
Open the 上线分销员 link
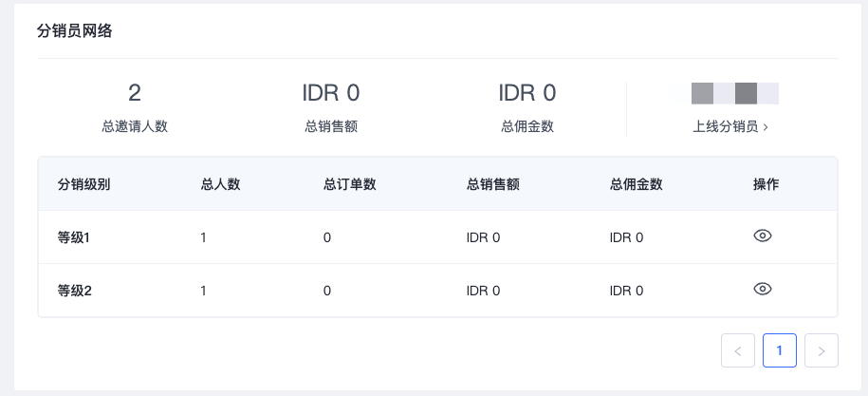point(730,126)
